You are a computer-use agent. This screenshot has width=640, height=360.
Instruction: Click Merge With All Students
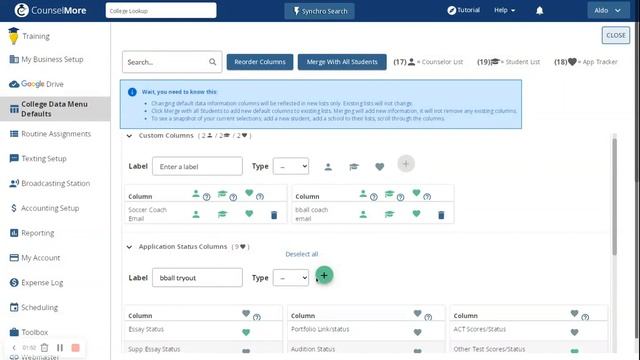click(342, 62)
